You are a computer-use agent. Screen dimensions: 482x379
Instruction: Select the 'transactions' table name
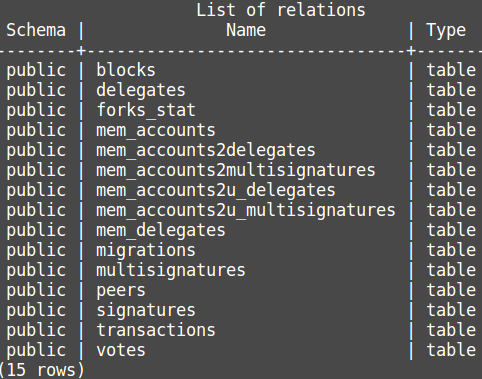click(x=156, y=330)
